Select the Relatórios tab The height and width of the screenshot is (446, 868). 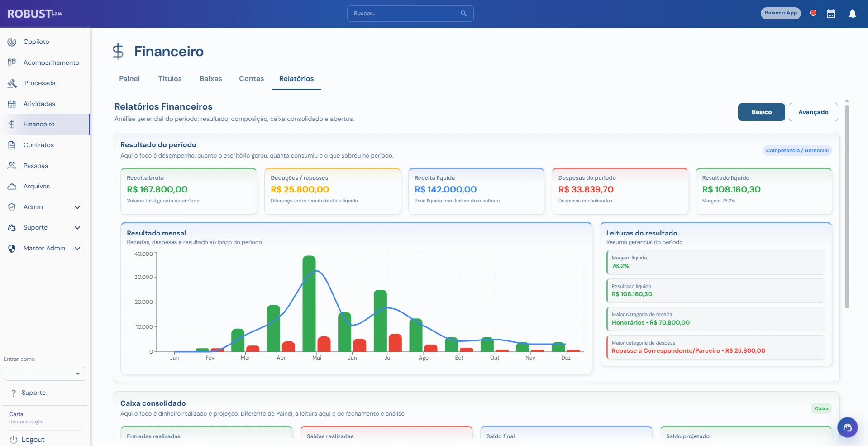(x=296, y=79)
